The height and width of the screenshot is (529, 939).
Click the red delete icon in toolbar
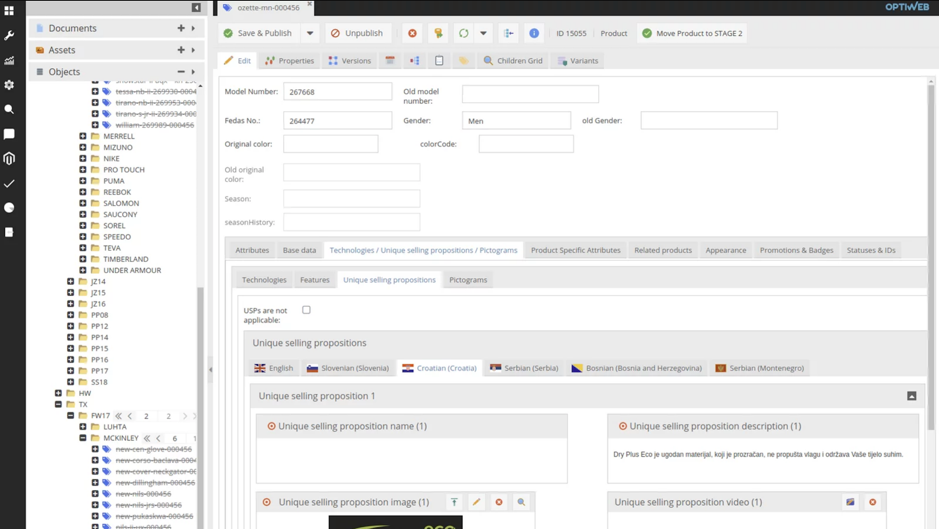412,34
